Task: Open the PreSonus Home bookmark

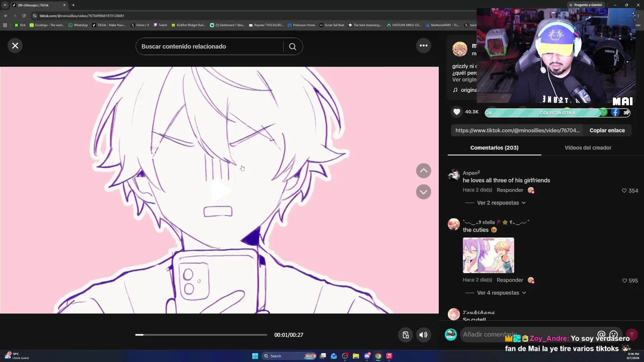Action: click(301, 25)
